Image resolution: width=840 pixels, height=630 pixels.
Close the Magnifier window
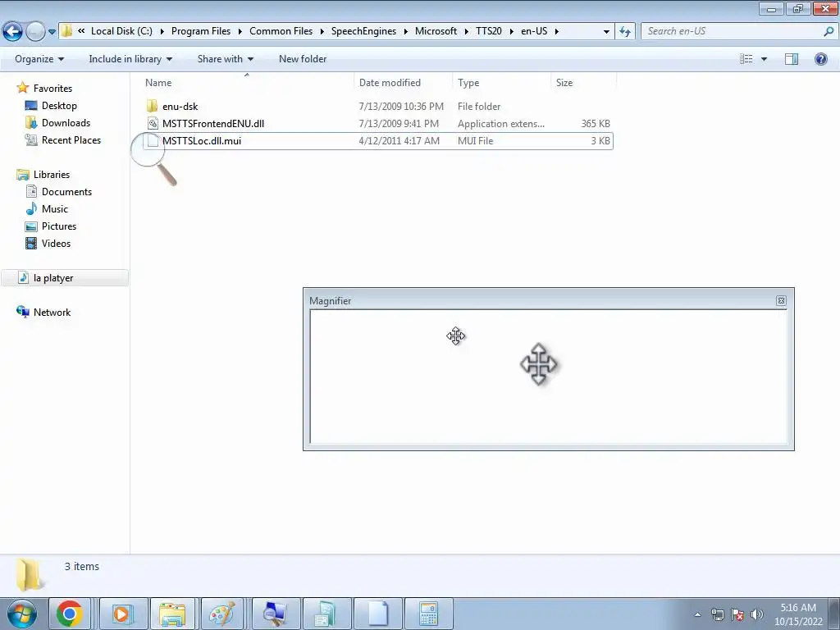[781, 300]
